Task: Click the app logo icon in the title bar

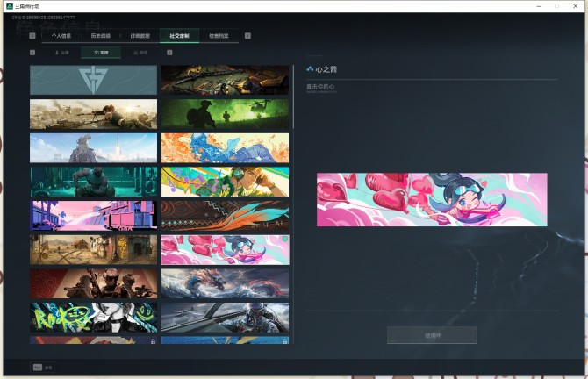Action: pos(10,6)
